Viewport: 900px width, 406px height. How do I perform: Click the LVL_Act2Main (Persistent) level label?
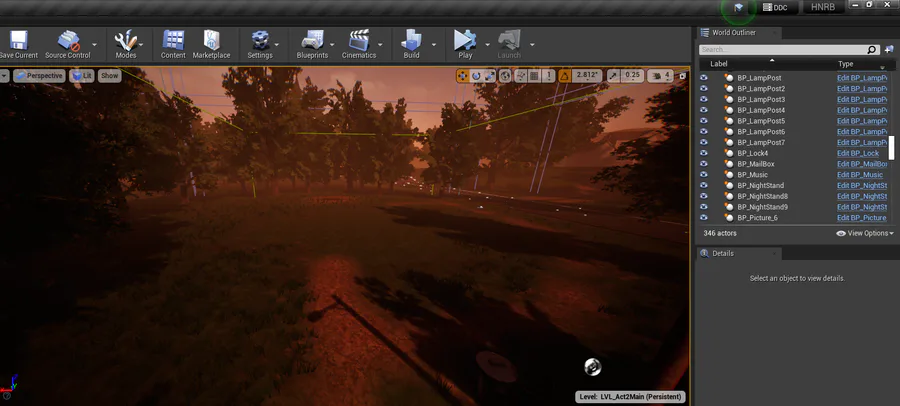pyautogui.click(x=630, y=397)
